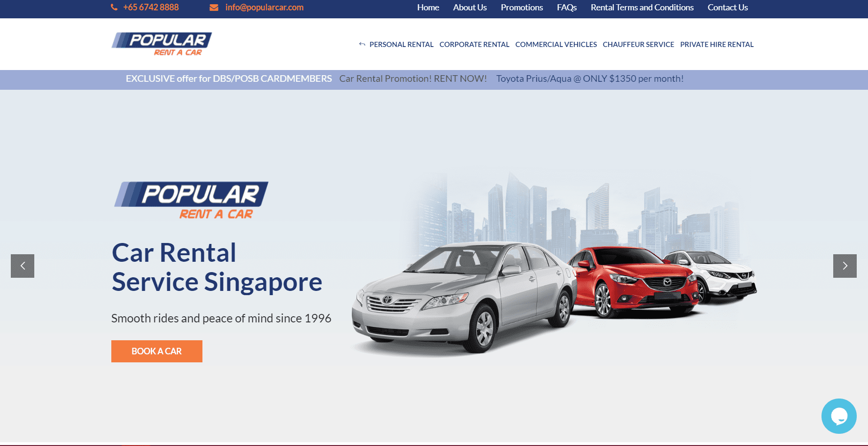Click the large Popular logo in the banner
Image resolution: width=868 pixels, height=446 pixels.
click(191, 201)
